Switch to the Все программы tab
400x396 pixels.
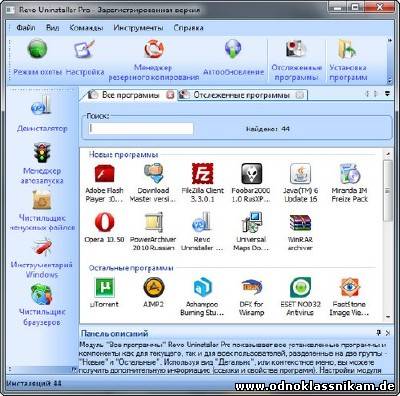point(130,95)
